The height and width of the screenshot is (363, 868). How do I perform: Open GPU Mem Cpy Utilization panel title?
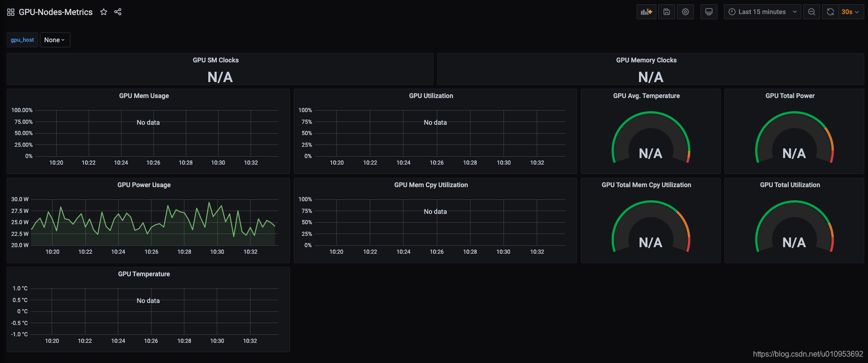pyautogui.click(x=431, y=185)
